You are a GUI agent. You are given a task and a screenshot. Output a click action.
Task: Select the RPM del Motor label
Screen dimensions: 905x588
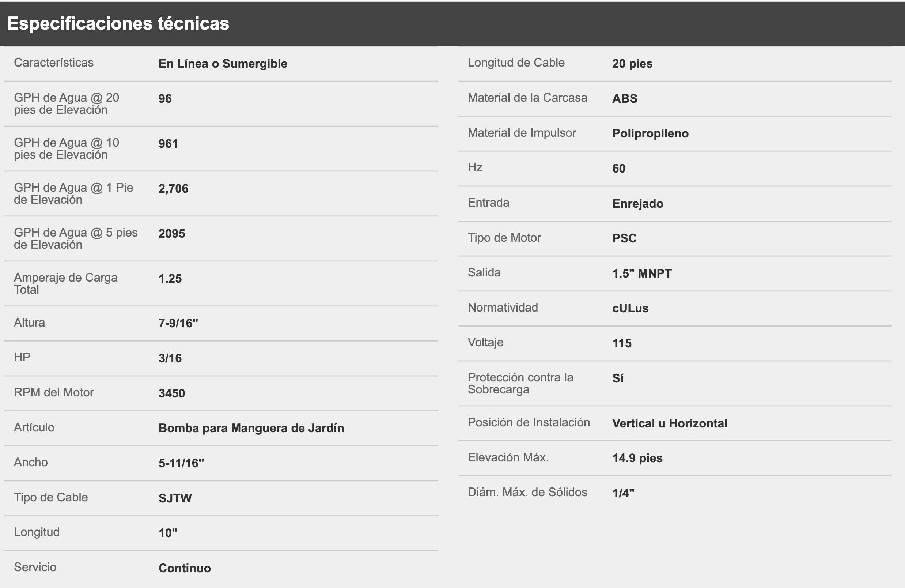click(54, 392)
